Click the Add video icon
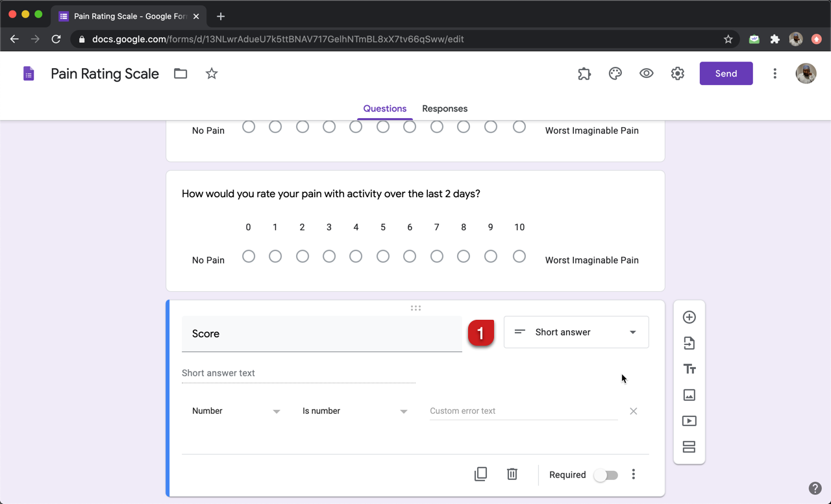This screenshot has height=504, width=831. [689, 421]
